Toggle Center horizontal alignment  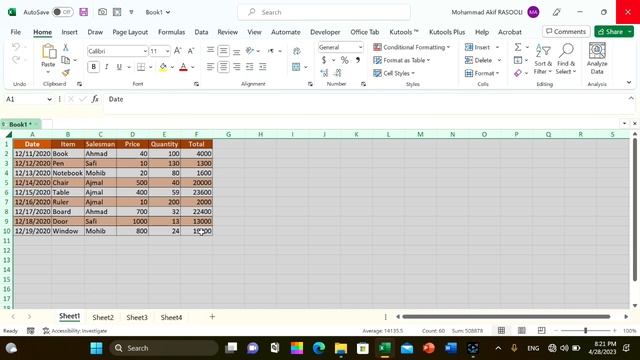tap(223, 67)
